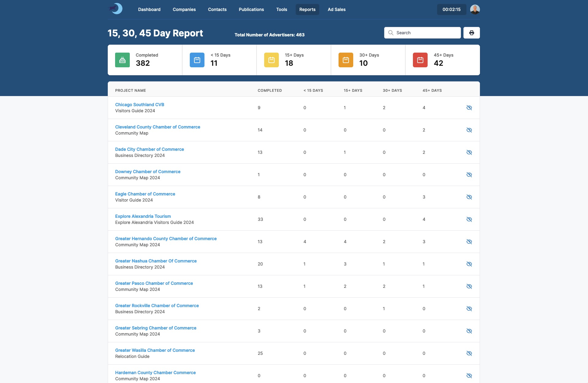
Task: Hide the Explore Alexandria Tourism row
Action: [469, 219]
